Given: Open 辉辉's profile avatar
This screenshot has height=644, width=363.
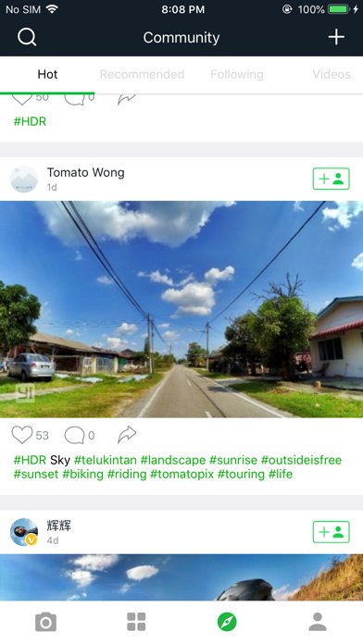Looking at the screenshot, I should point(24,532).
